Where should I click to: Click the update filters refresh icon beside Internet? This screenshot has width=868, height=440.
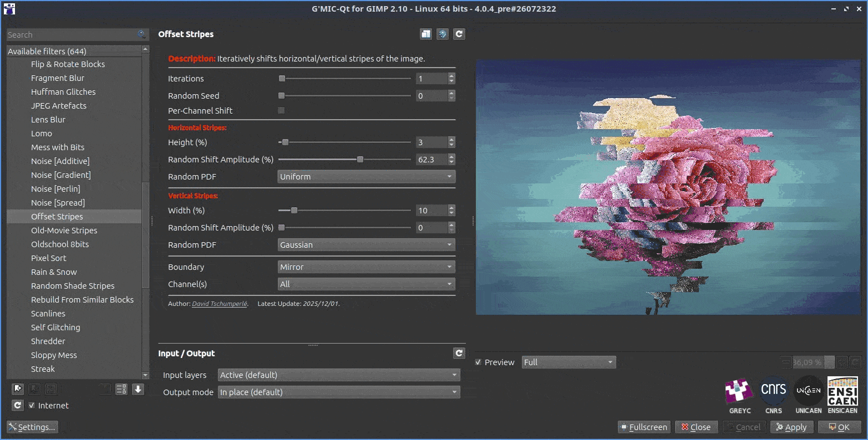[18, 405]
